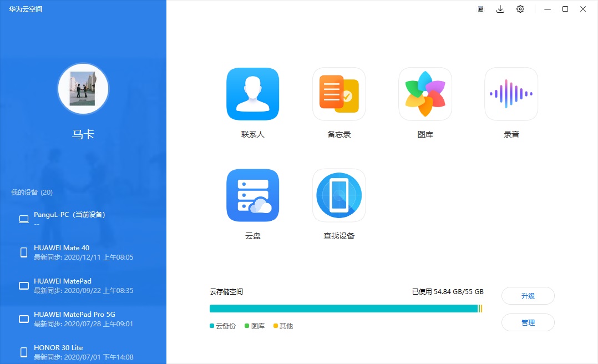Viewport: 598px width, 364px height.
Task: Select HUAWEI Mate 40 device entry
Action: point(83,252)
